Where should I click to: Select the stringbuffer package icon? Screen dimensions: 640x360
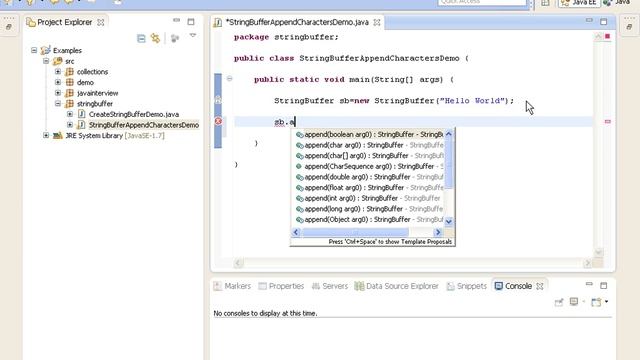(x=70, y=103)
